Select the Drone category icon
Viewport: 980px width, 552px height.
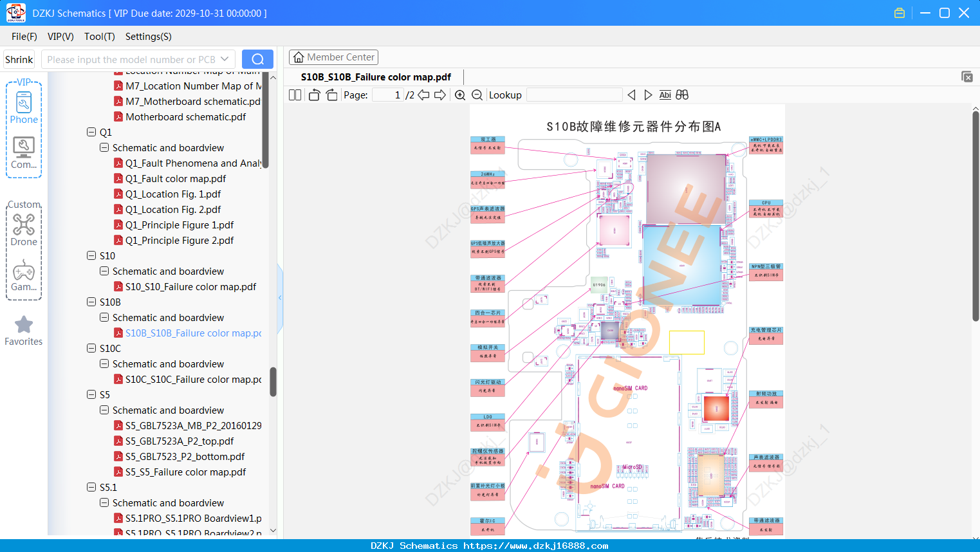click(x=24, y=230)
